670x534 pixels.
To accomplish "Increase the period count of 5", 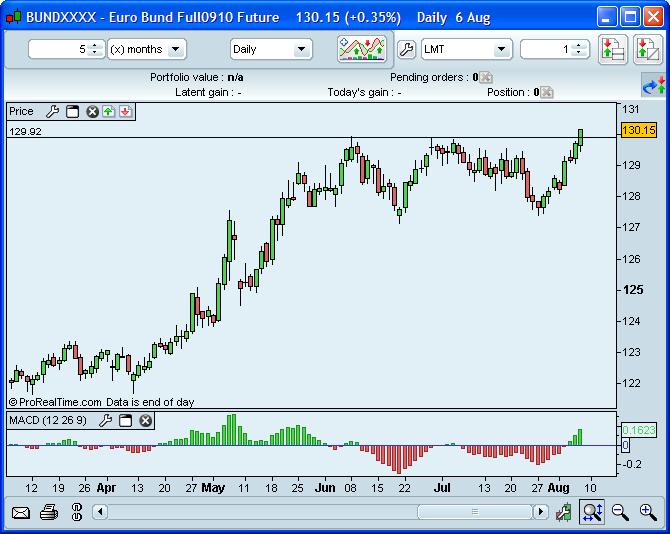I will click(96, 45).
